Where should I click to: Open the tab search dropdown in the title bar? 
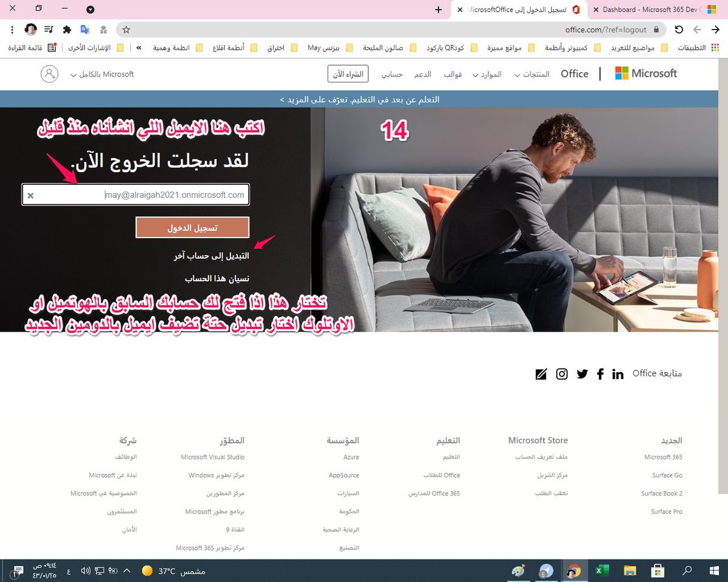coord(90,10)
